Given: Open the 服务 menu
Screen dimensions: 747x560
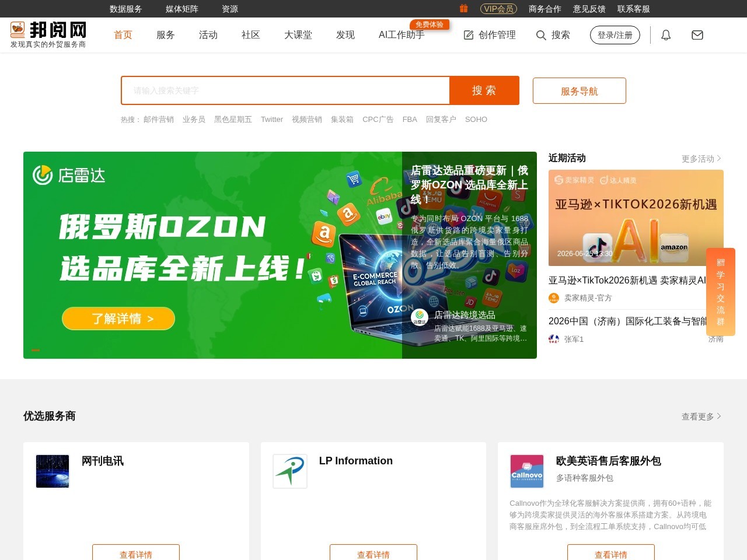Looking at the screenshot, I should pyautogui.click(x=166, y=35).
